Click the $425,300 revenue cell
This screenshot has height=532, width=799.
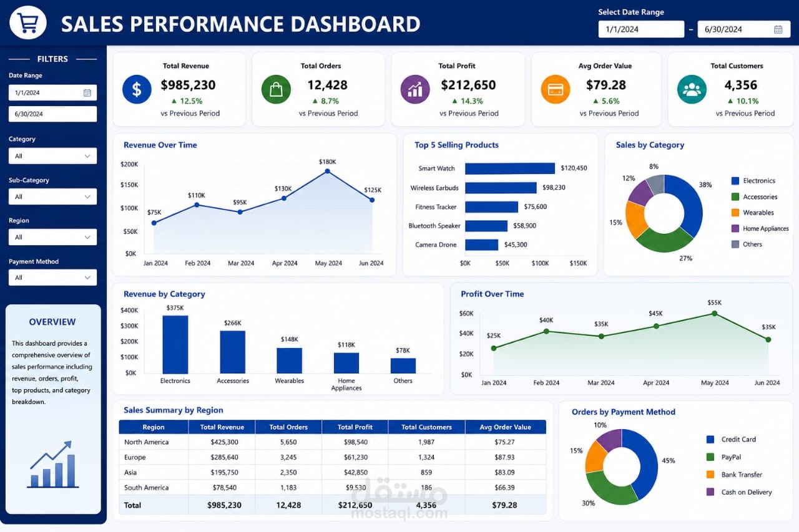[225, 442]
